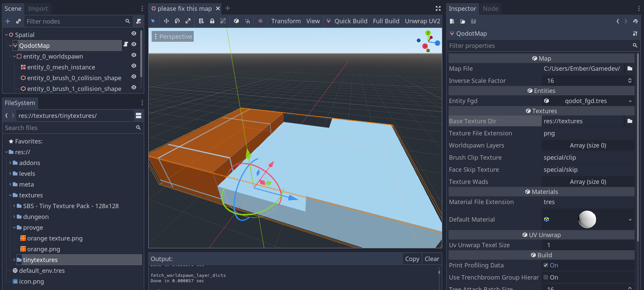Collapse the entity_0_worldspawn node
The height and width of the screenshot is (290, 644).
14,56
